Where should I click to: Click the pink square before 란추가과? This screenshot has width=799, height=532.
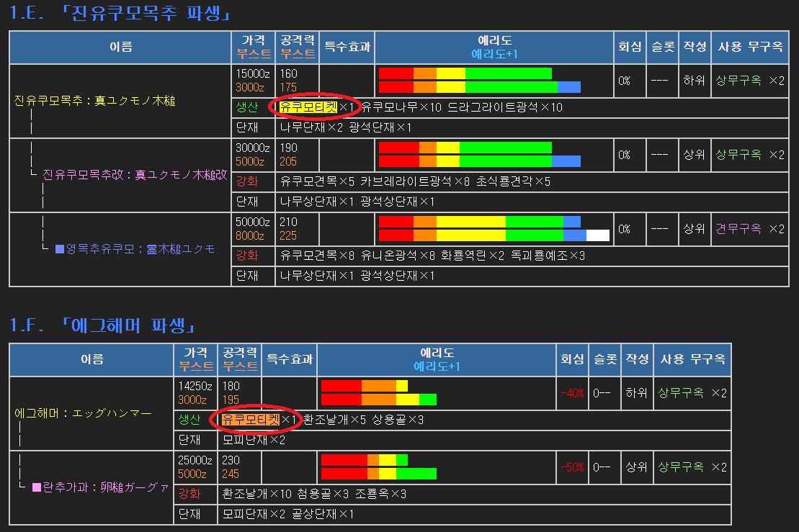[x=37, y=487]
